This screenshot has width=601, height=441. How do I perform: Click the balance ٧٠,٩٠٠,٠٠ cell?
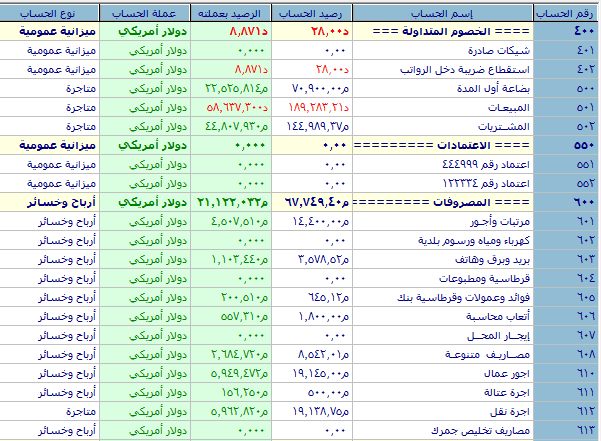(x=312, y=89)
